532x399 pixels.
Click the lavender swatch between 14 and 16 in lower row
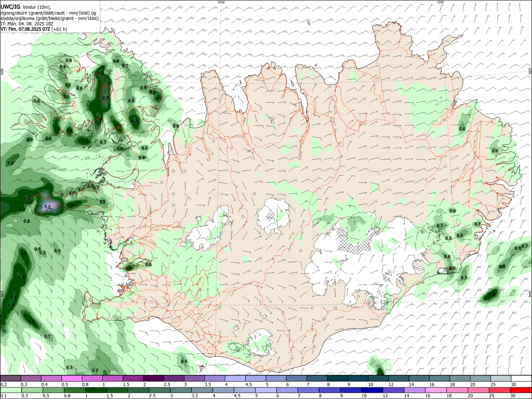(x=414, y=390)
